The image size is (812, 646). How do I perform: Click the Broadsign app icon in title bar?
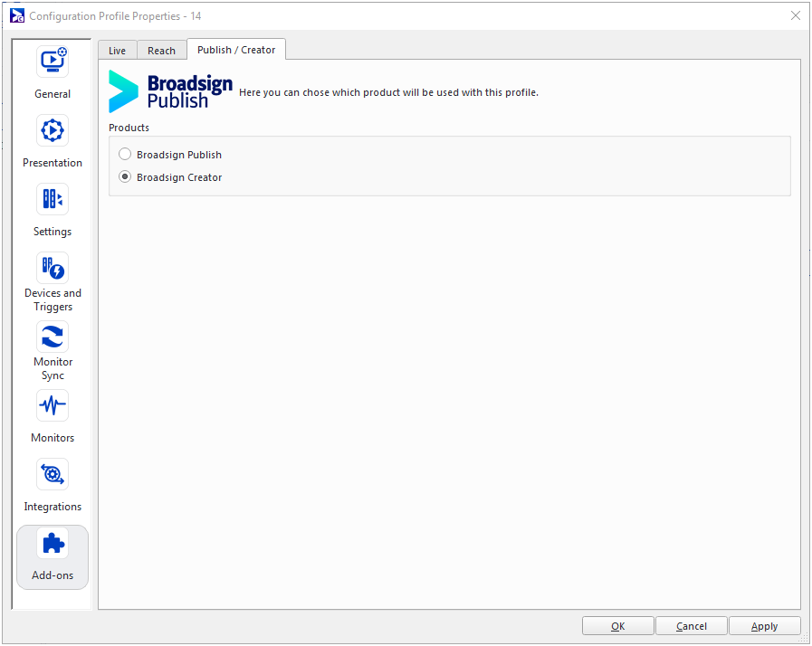pyautogui.click(x=17, y=15)
